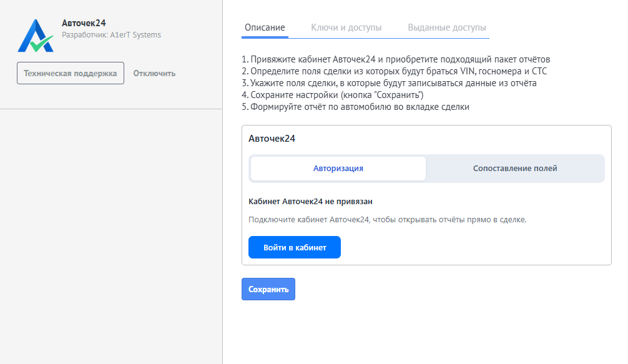Open the Ключи и доступы tab
628x364 pixels.
tap(346, 27)
